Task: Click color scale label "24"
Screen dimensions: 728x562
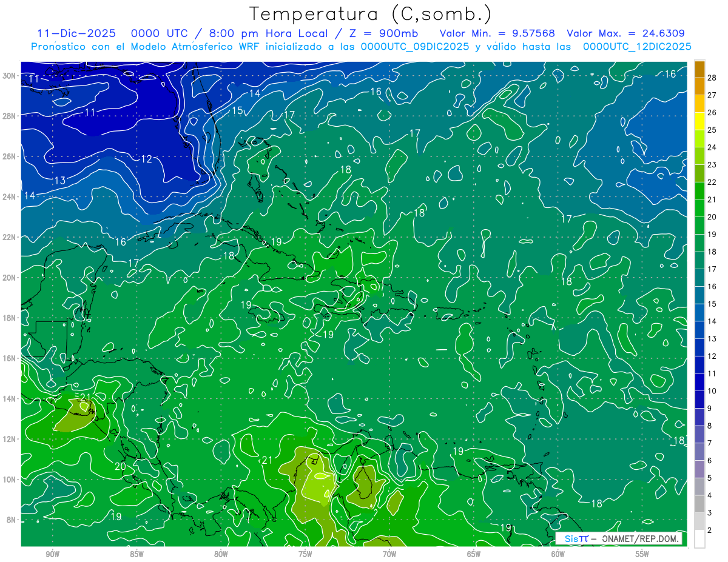Action: pyautogui.click(x=712, y=147)
